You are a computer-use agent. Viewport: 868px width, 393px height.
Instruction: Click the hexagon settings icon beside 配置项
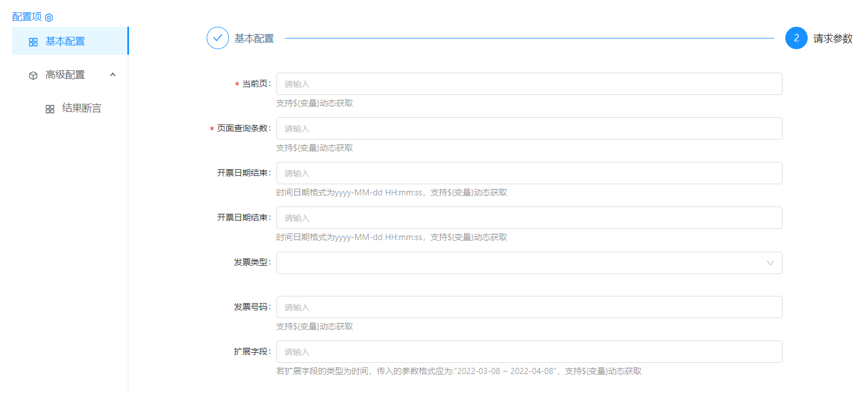49,17
